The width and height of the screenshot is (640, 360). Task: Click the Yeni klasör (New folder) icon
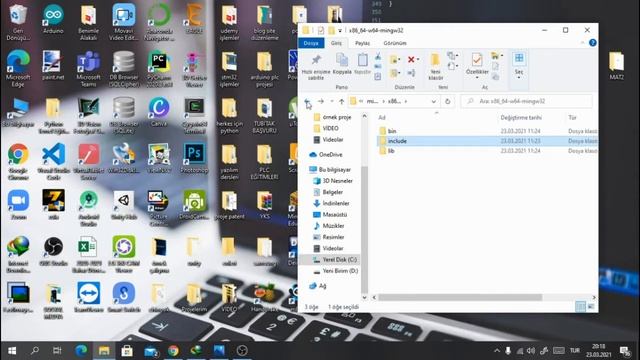pyautogui.click(x=435, y=60)
